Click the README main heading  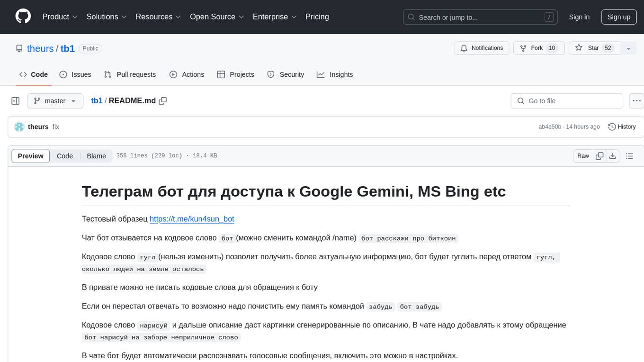(x=294, y=191)
